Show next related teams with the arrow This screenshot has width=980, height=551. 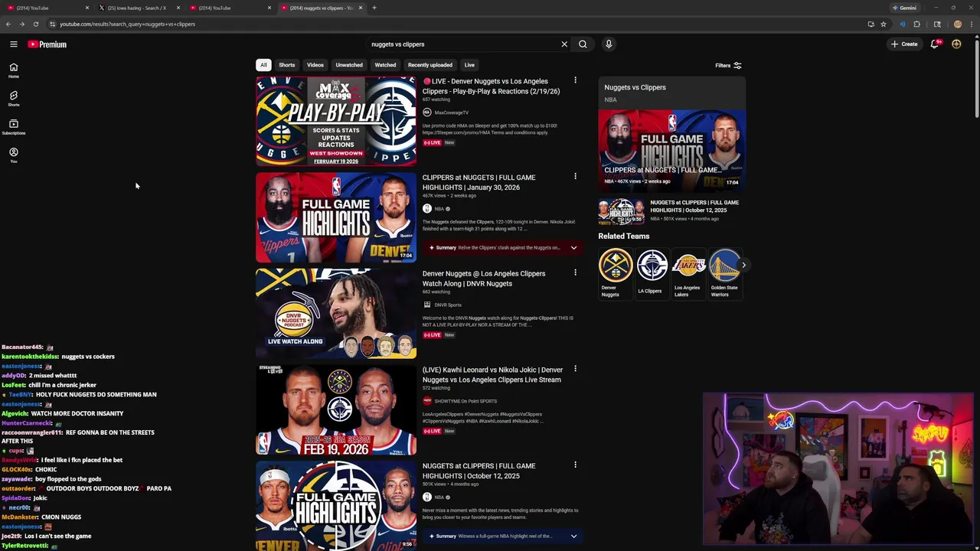[743, 265]
